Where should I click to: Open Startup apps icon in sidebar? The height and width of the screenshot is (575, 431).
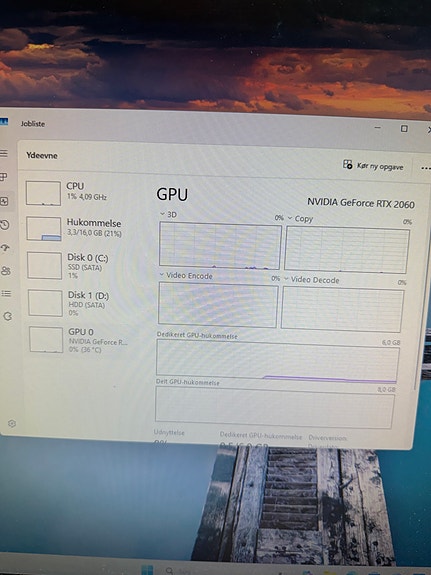pyautogui.click(x=6, y=248)
